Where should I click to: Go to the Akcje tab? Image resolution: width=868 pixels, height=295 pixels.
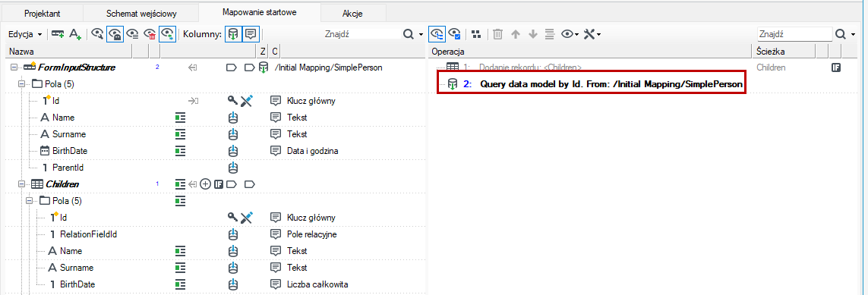(x=352, y=13)
